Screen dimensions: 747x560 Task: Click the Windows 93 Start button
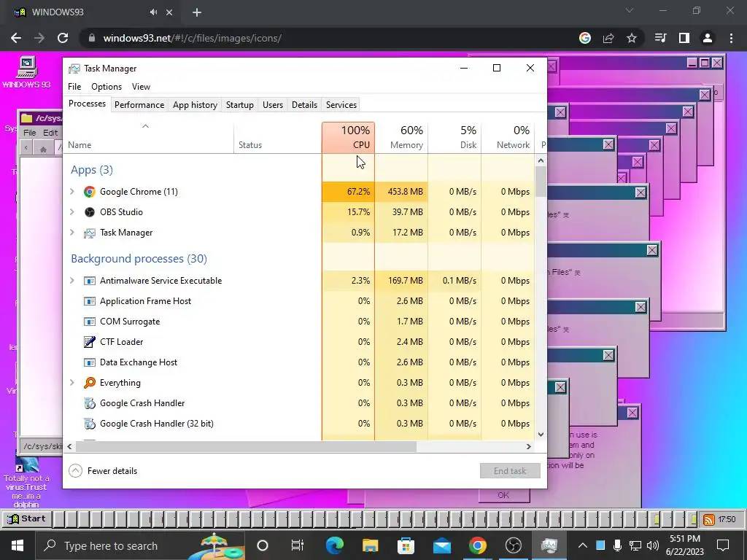[x=27, y=519]
